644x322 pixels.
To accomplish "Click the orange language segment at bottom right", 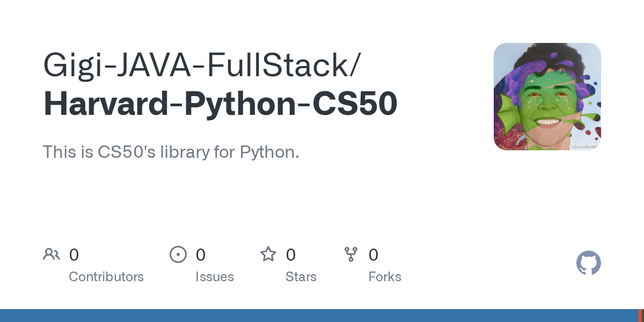I will [640, 316].
